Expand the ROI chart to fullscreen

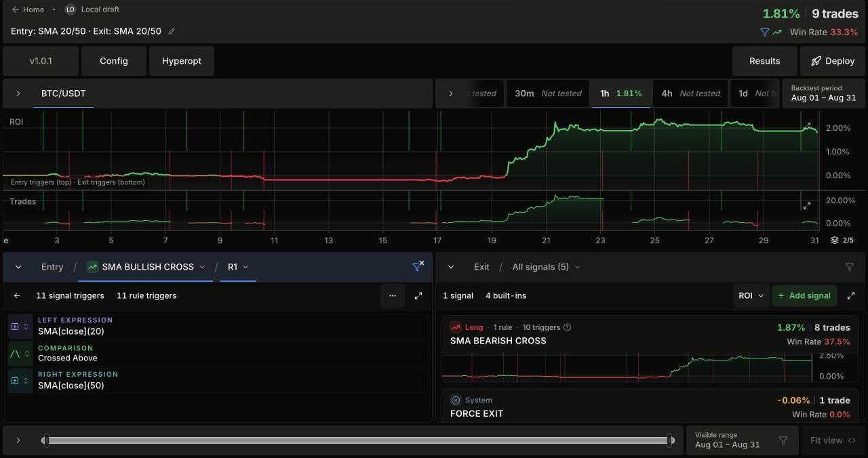[x=807, y=127]
